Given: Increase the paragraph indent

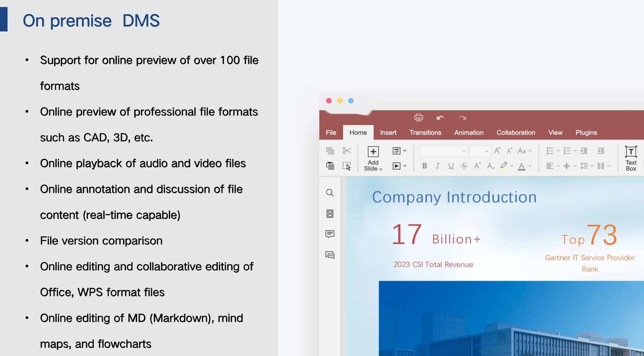Looking at the screenshot, I should (601, 151).
